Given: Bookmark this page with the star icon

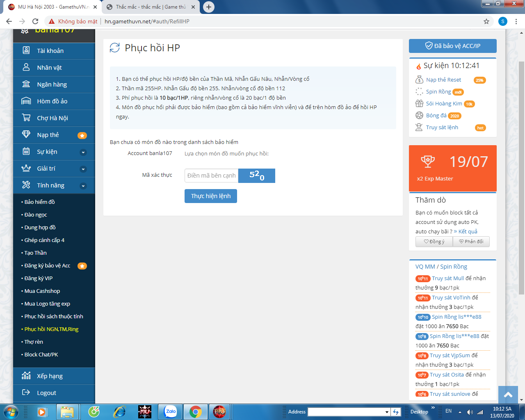Looking at the screenshot, I should pyautogui.click(x=486, y=21).
